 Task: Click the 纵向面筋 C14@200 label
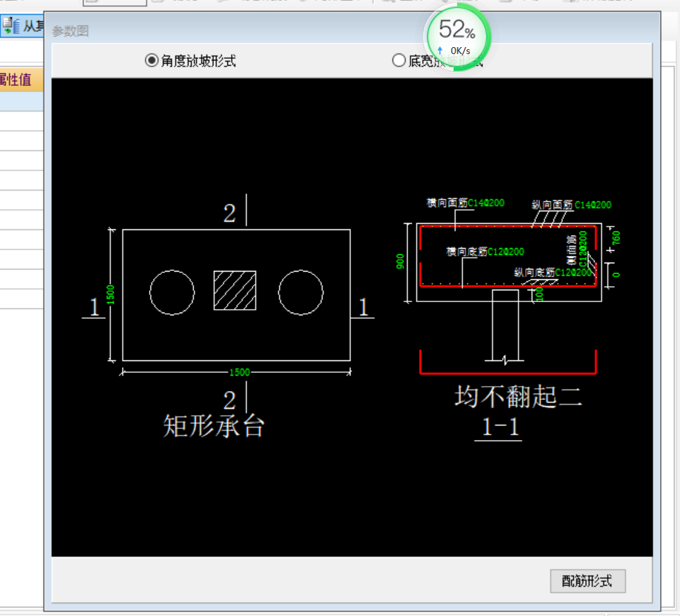pyautogui.click(x=571, y=204)
